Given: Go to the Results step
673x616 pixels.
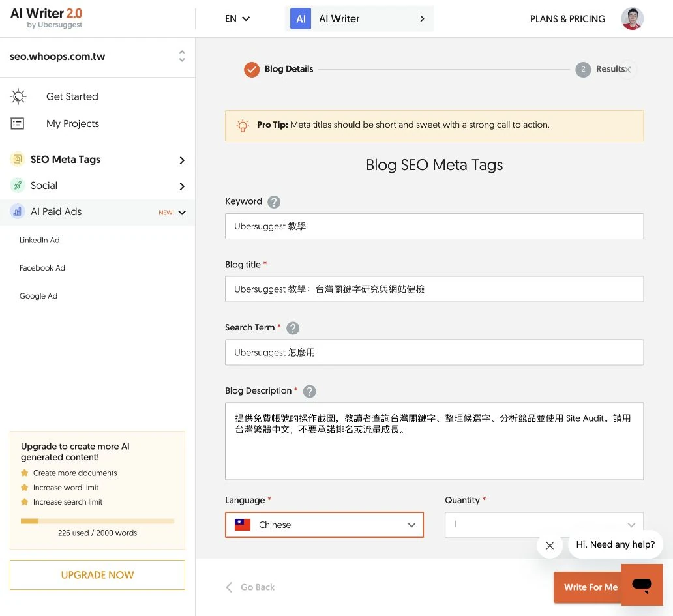Looking at the screenshot, I should 610,69.
